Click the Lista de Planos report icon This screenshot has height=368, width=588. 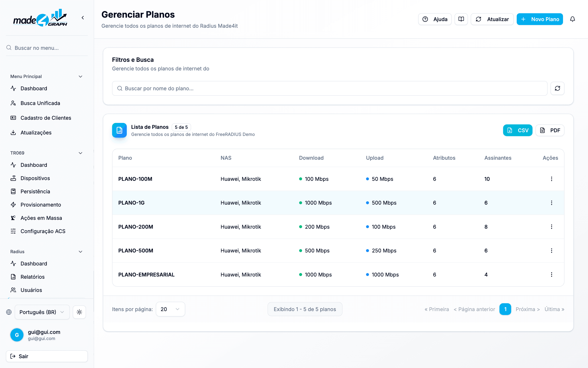pos(119,130)
